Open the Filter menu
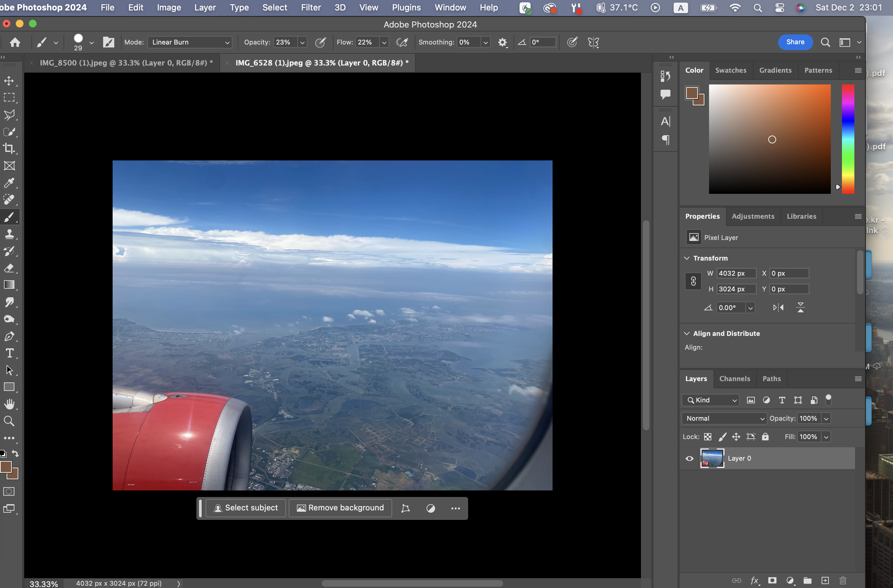The width and height of the screenshot is (893, 588). click(x=310, y=8)
